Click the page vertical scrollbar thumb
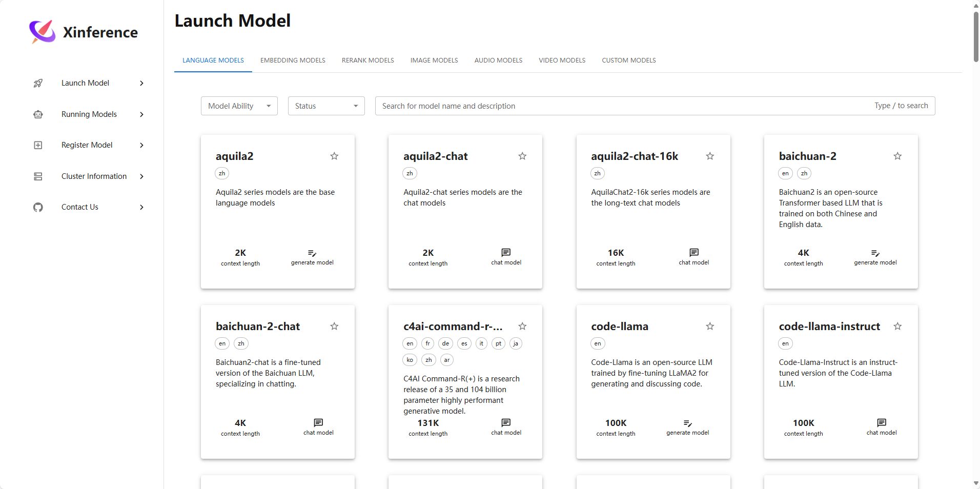The height and width of the screenshot is (489, 980). (976, 37)
